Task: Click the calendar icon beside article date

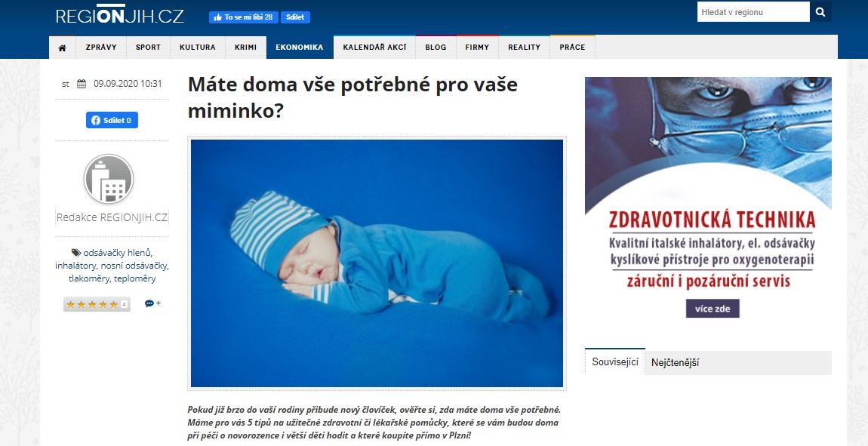Action: point(82,84)
